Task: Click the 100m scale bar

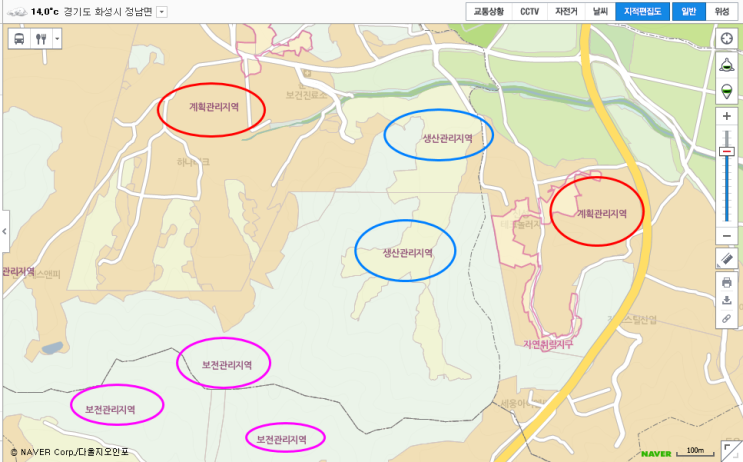Action: coord(695,452)
